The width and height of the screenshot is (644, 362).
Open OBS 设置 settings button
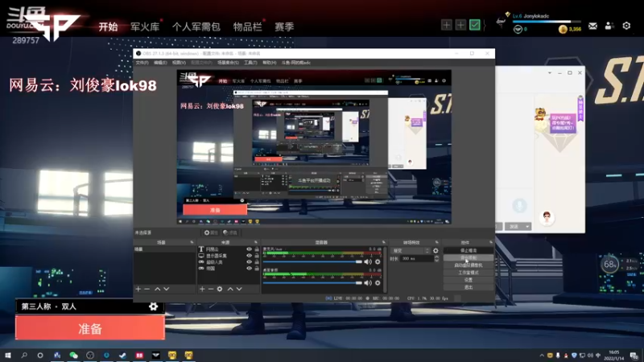point(469,280)
